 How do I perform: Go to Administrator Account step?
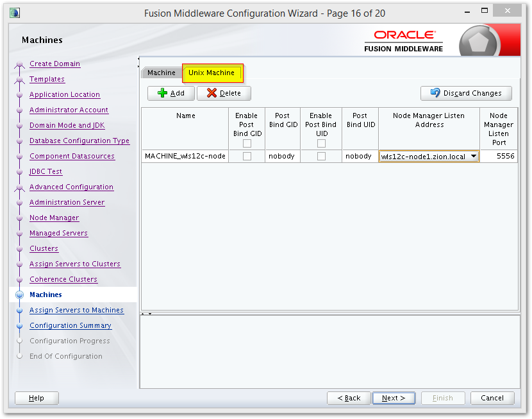(69, 110)
